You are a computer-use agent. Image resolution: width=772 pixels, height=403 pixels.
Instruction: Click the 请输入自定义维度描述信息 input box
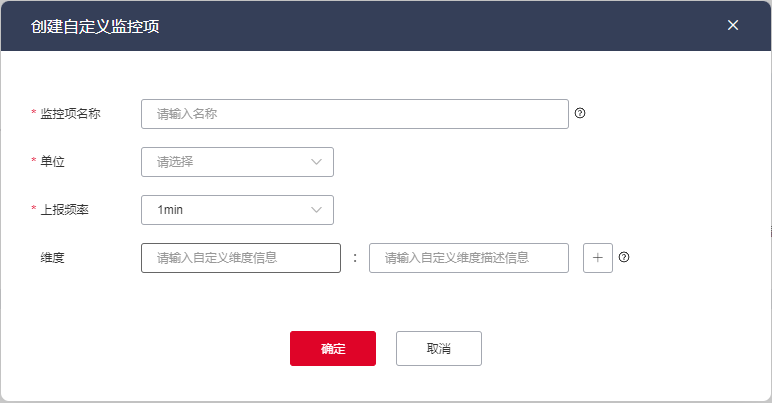(469, 258)
